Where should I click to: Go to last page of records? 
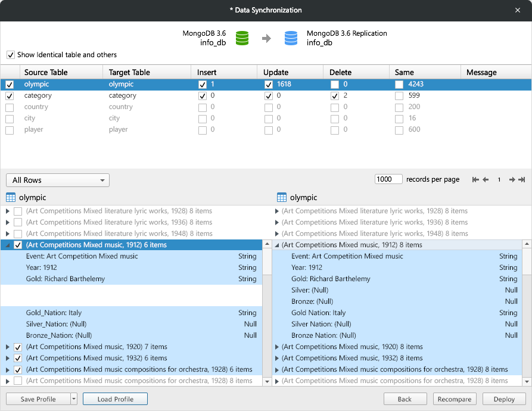click(x=522, y=179)
